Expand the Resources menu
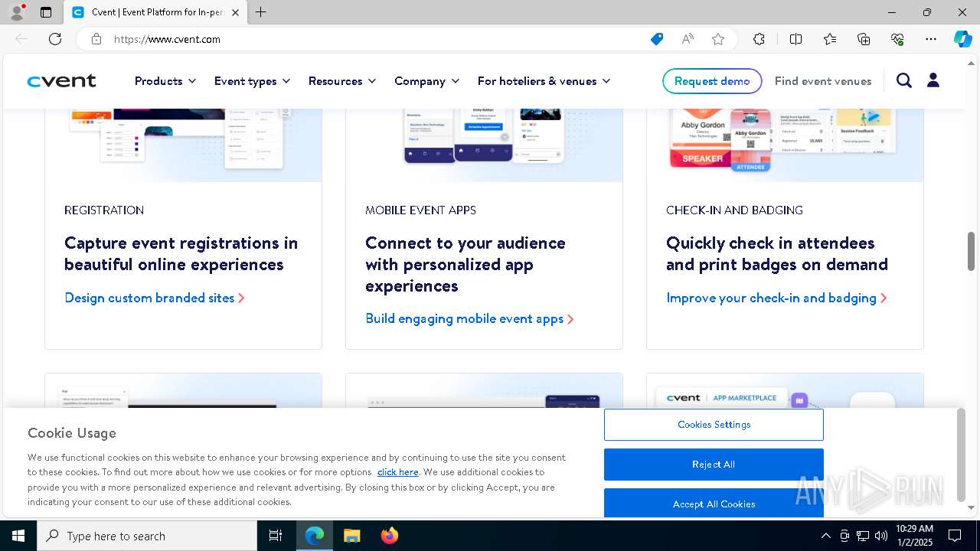 coord(342,81)
